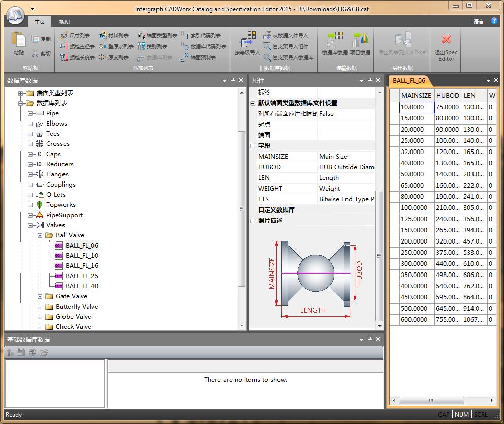Viewport: 504px width, 424px height.
Task: Select BALL_FL_40 in the tree
Action: [x=82, y=286]
